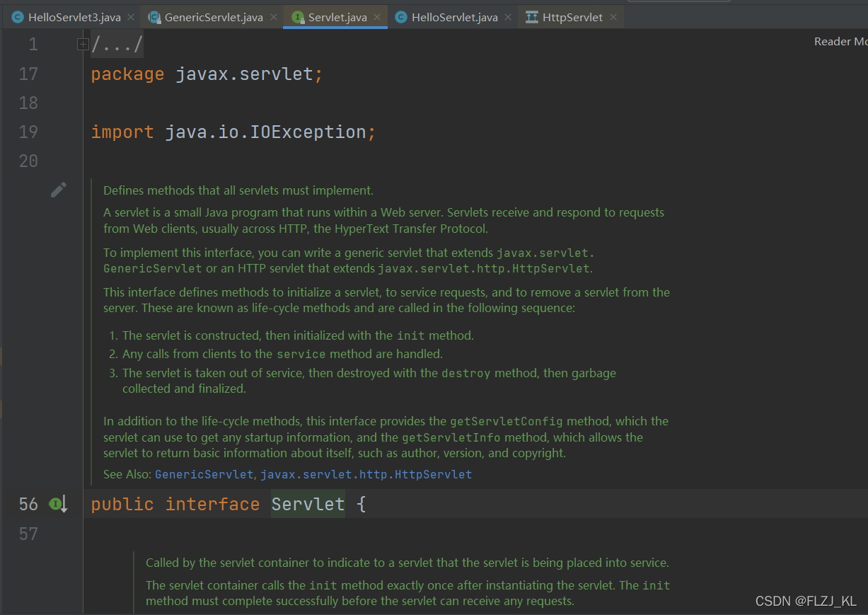Click the implementations gutter icon on line 56

(58, 504)
